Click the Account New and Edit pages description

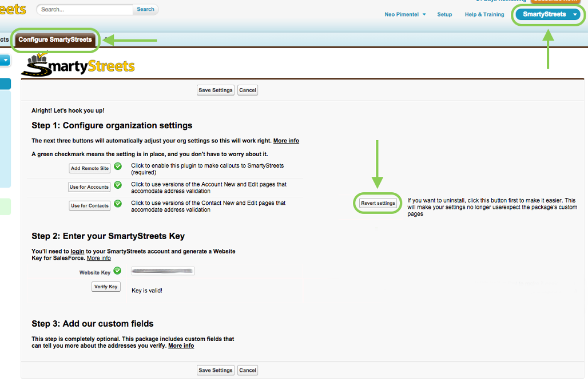click(x=209, y=188)
